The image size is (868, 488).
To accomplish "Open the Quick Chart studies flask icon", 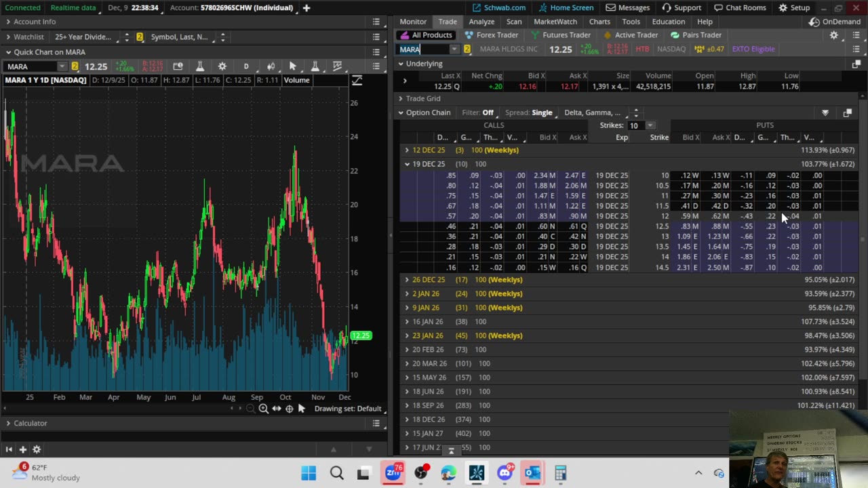I will coord(200,66).
